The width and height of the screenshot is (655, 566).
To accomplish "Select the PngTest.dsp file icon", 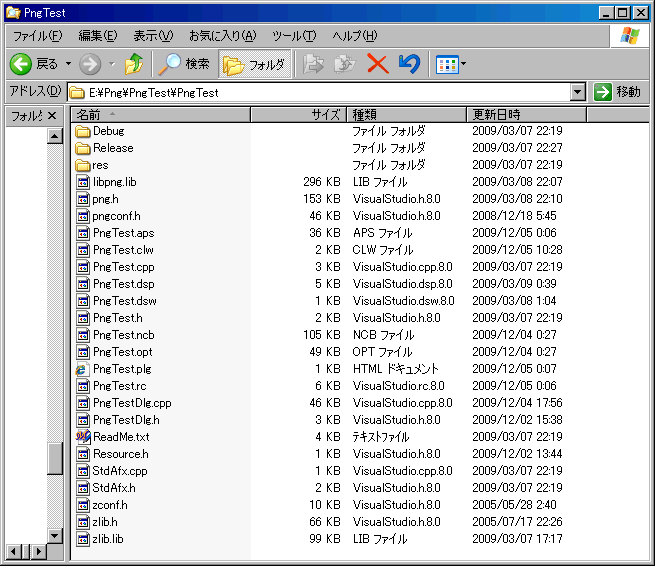I will tap(83, 284).
